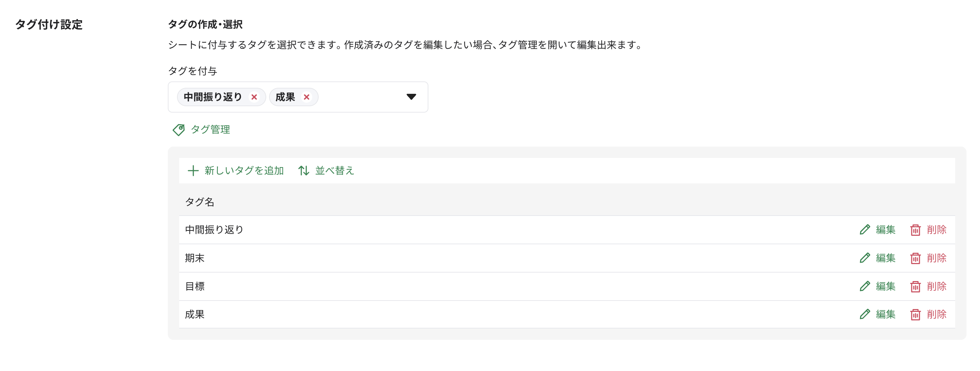Expand the タグを付与 dropdown arrow
This screenshot has height=371, width=980.
pos(411,97)
